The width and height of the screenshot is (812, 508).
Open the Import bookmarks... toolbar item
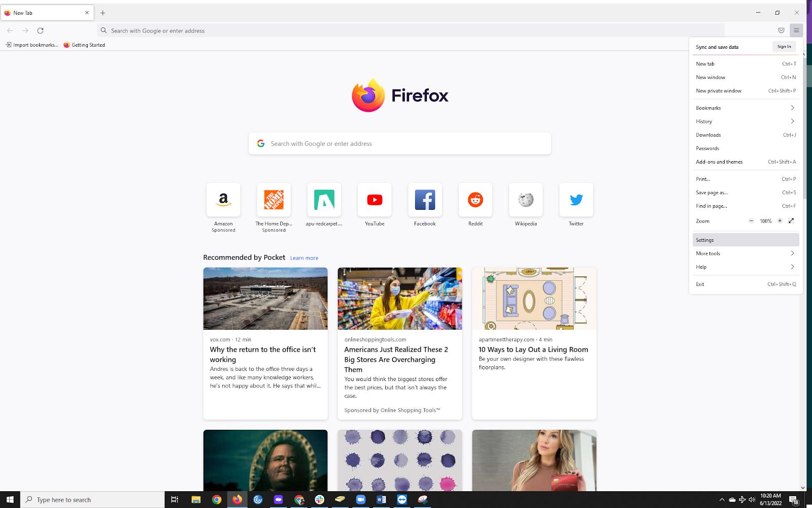[x=32, y=45]
